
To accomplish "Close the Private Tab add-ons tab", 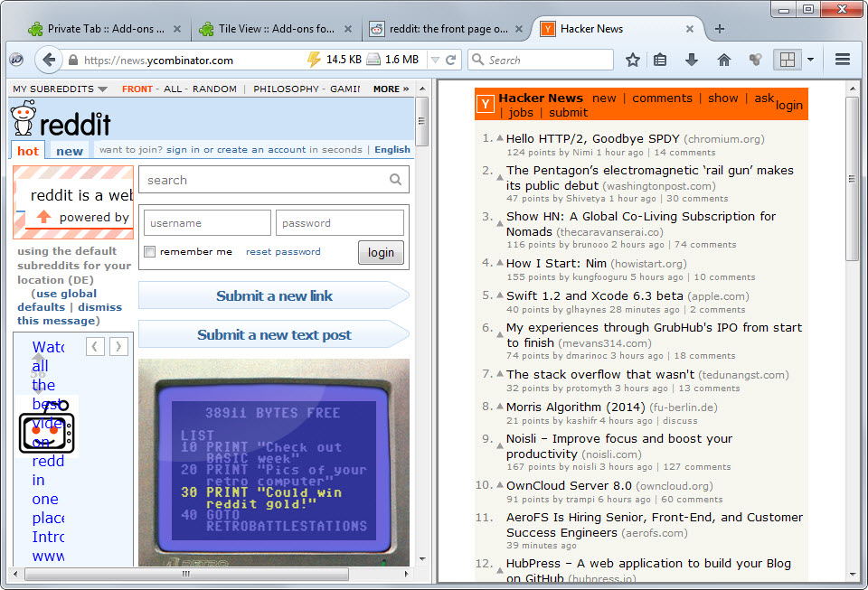I will pos(176,29).
